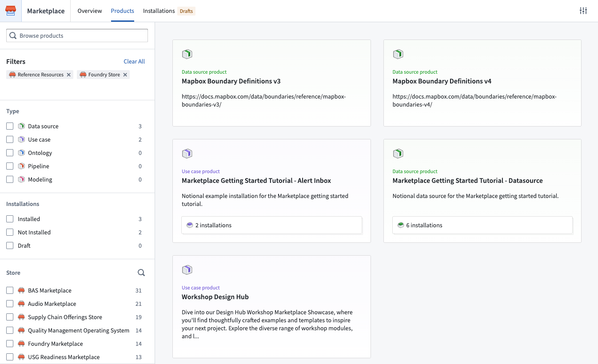The width and height of the screenshot is (598, 364).
Task: Check the Not Installed filter checkbox
Action: pyautogui.click(x=10, y=232)
